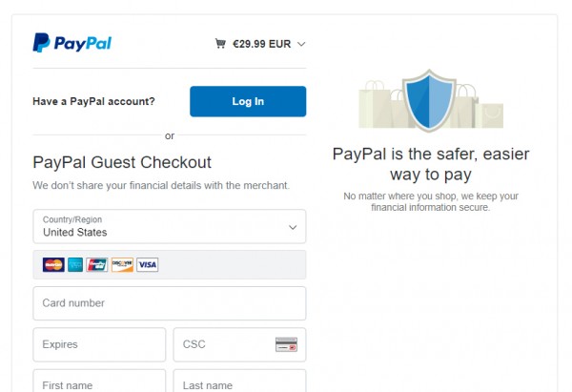Click the UnionPay card icon
This screenshot has width=572, height=392.
pos(98,264)
